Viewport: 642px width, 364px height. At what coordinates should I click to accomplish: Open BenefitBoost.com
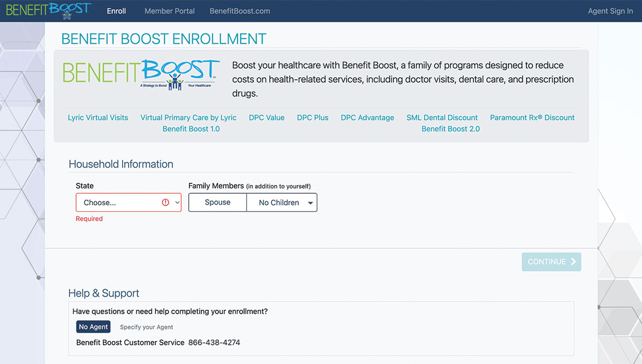click(x=239, y=10)
